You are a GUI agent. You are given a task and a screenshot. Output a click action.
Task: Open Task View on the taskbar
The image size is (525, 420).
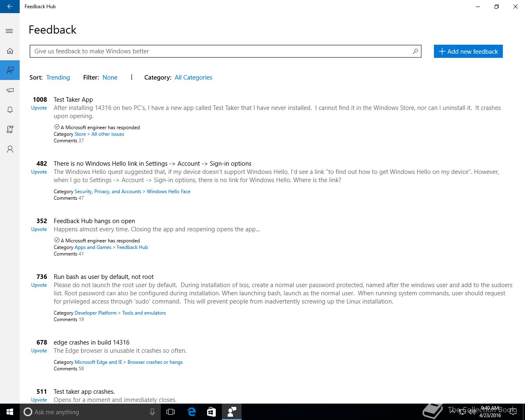[171, 412]
